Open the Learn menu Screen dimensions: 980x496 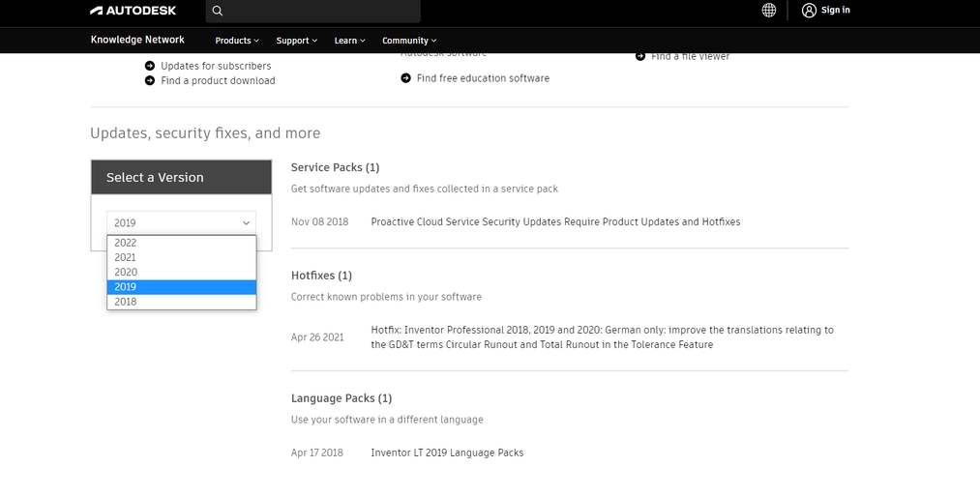pyautogui.click(x=349, y=41)
